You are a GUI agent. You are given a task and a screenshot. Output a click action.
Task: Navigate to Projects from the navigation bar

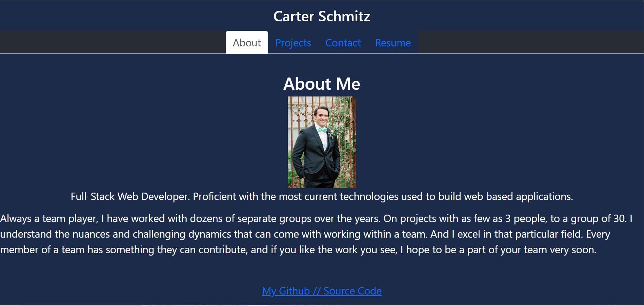[293, 43]
